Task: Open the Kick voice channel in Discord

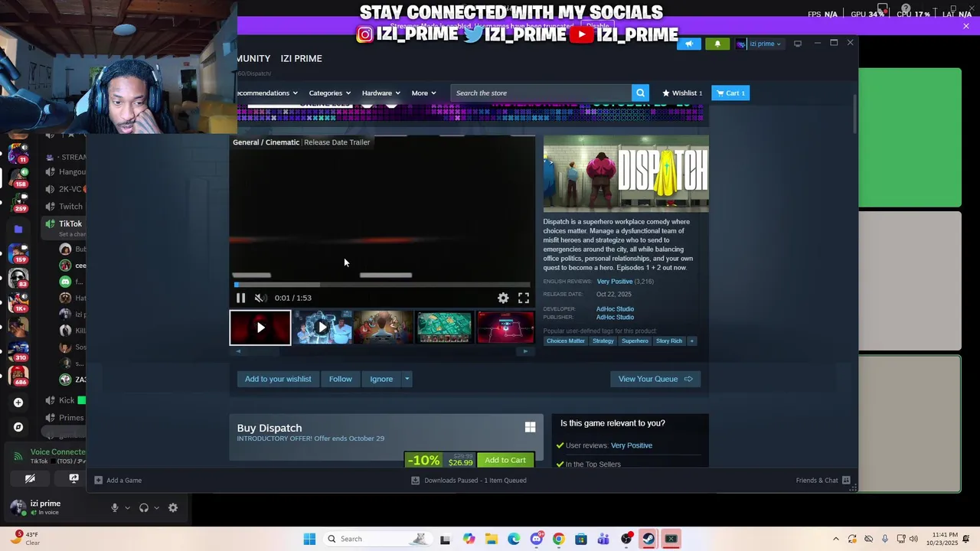Action: point(66,400)
